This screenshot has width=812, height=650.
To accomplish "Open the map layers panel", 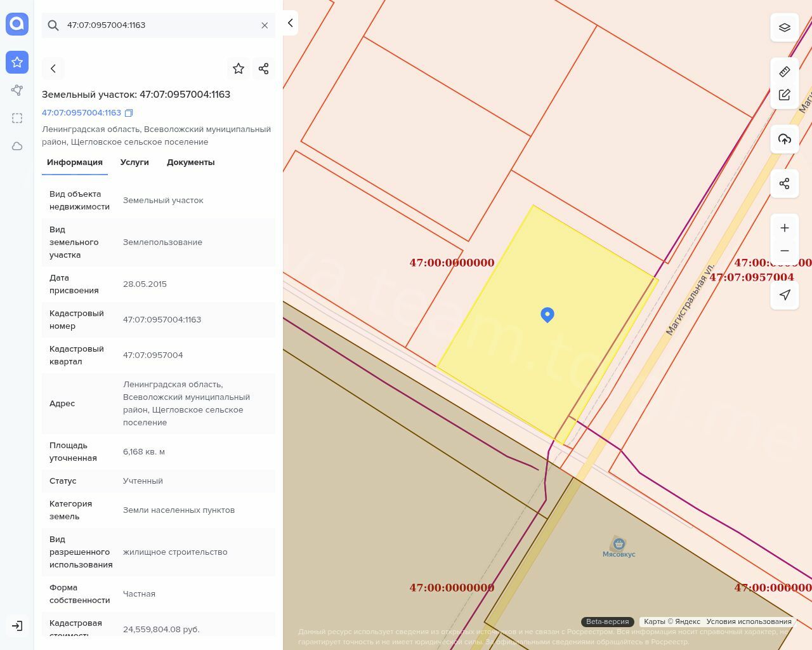I will pos(785,27).
